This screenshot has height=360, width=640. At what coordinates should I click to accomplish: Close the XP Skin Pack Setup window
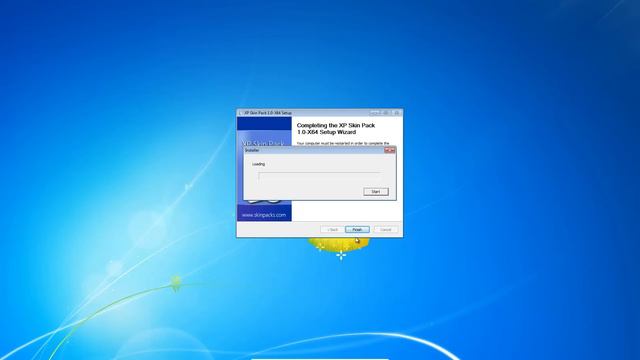point(397,113)
